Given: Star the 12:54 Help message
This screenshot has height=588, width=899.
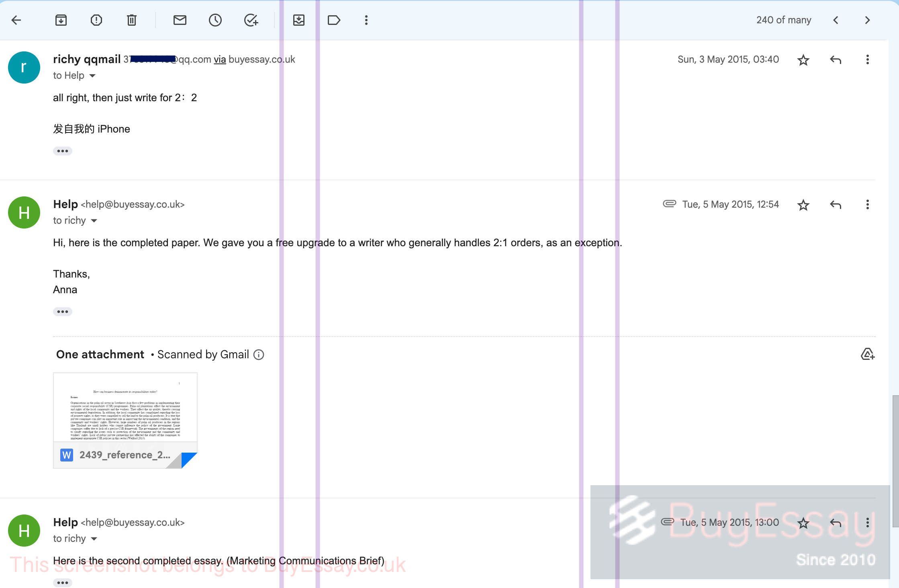Looking at the screenshot, I should (803, 205).
